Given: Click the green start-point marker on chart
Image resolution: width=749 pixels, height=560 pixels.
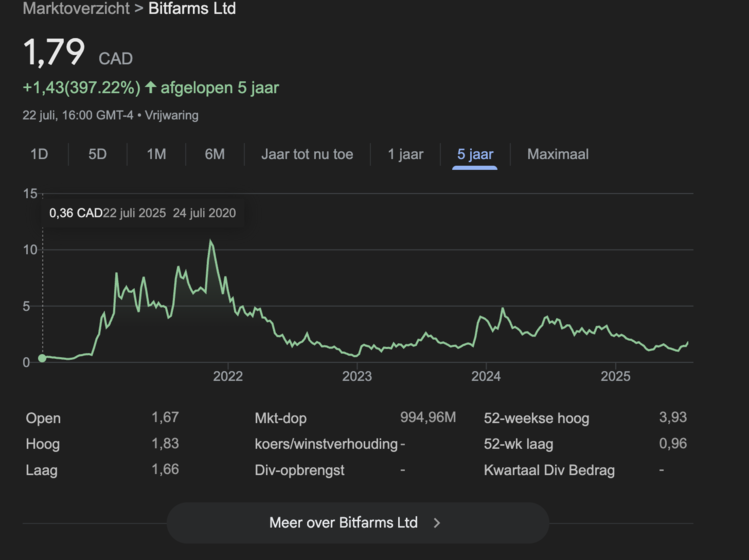Looking at the screenshot, I should click(42, 358).
